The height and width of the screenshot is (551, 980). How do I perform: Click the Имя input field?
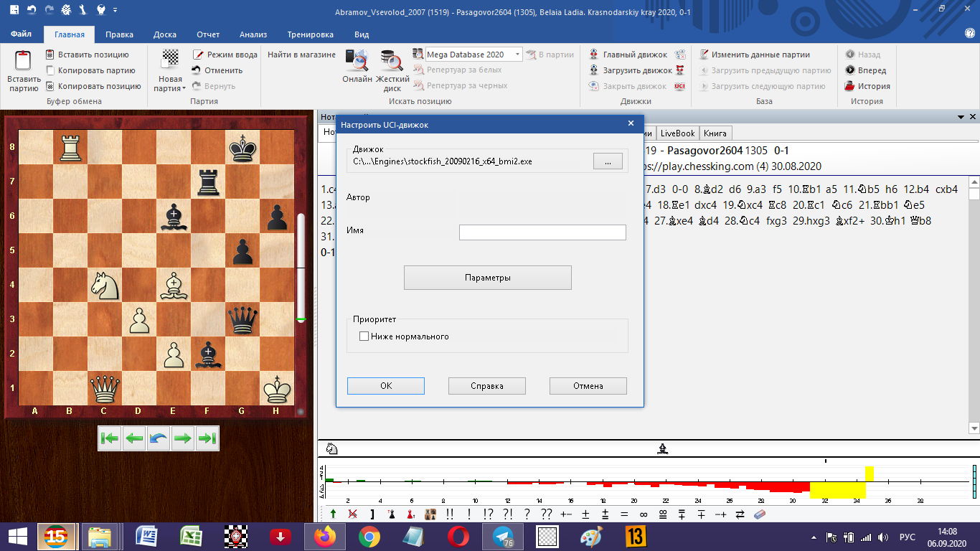click(x=542, y=232)
